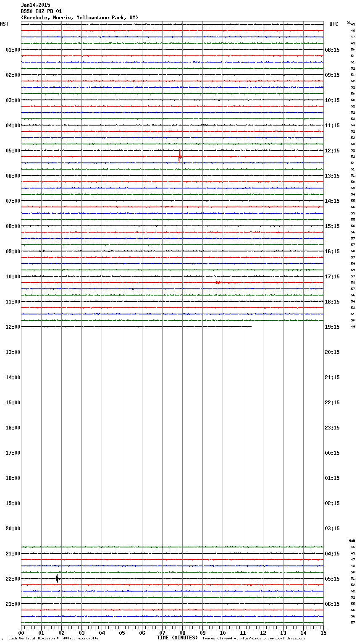Screen dimensions: 357x644
Task: Click the NaN value in the right column
Action: click(352, 541)
